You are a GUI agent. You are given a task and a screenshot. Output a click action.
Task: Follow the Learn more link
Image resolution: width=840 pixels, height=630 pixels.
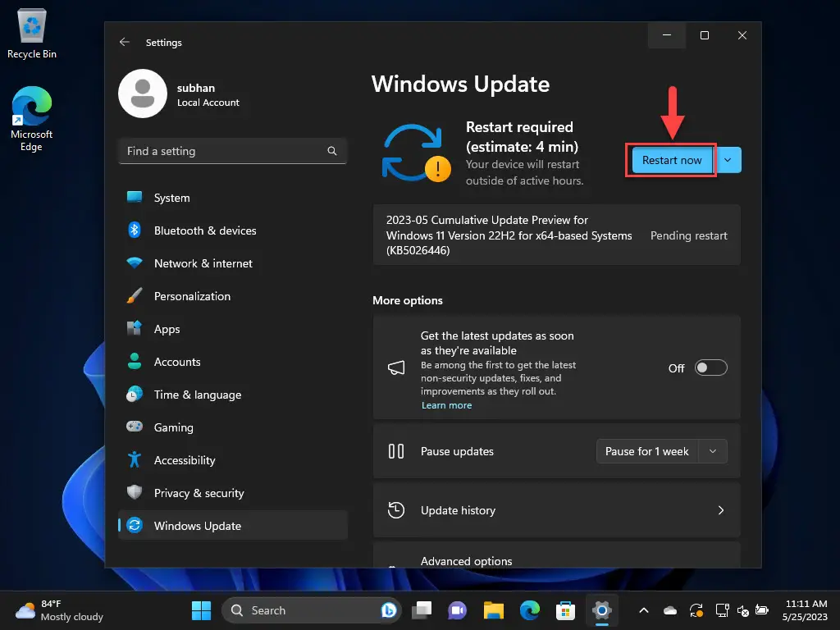(446, 405)
